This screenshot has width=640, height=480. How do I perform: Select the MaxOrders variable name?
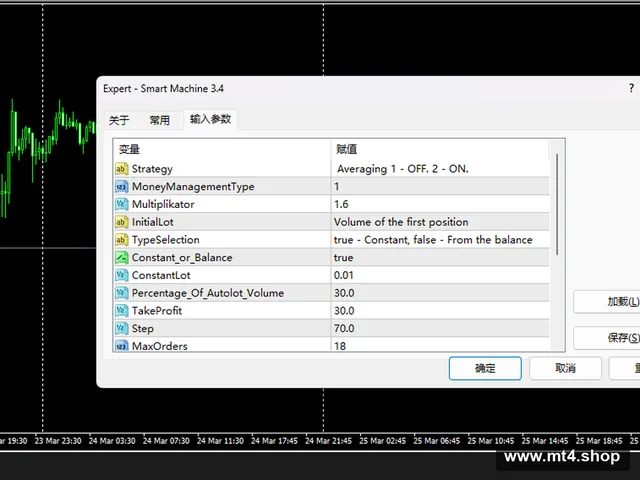point(160,346)
